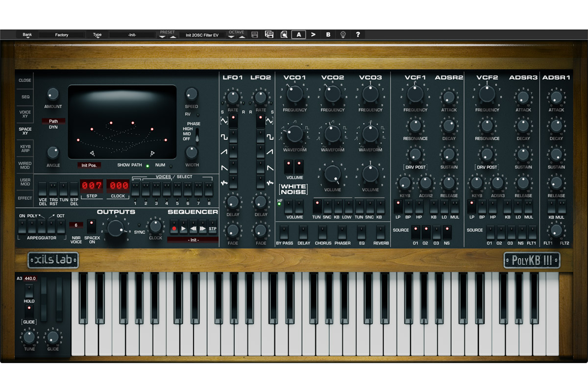Enable the CHORUS effect switch
The width and height of the screenshot is (588, 392).
click(x=322, y=232)
